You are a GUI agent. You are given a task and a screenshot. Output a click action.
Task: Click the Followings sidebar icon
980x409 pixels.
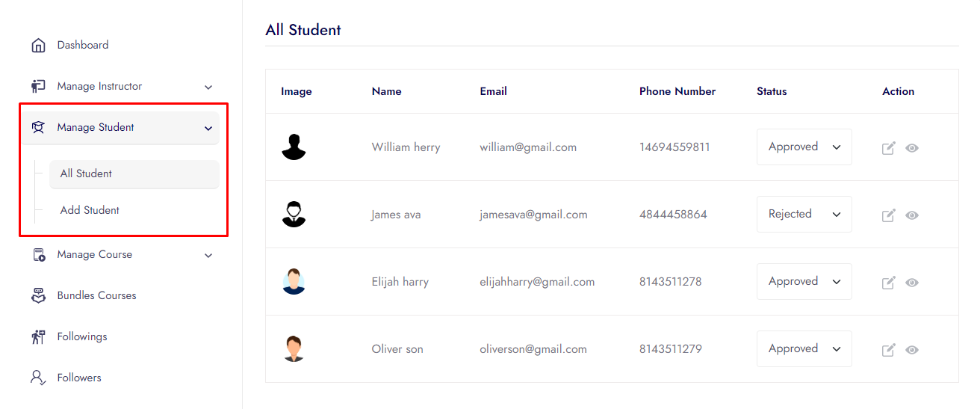click(x=38, y=336)
